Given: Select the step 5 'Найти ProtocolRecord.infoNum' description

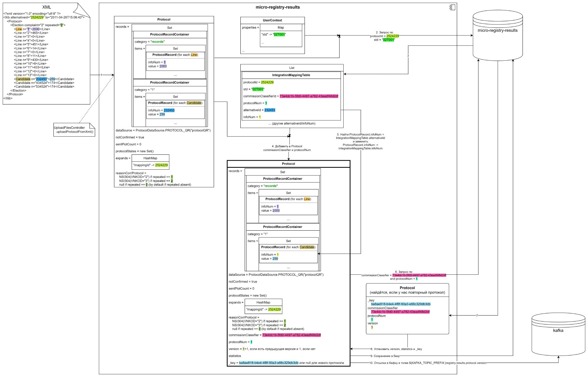Looking at the screenshot, I should pyautogui.click(x=360, y=141).
